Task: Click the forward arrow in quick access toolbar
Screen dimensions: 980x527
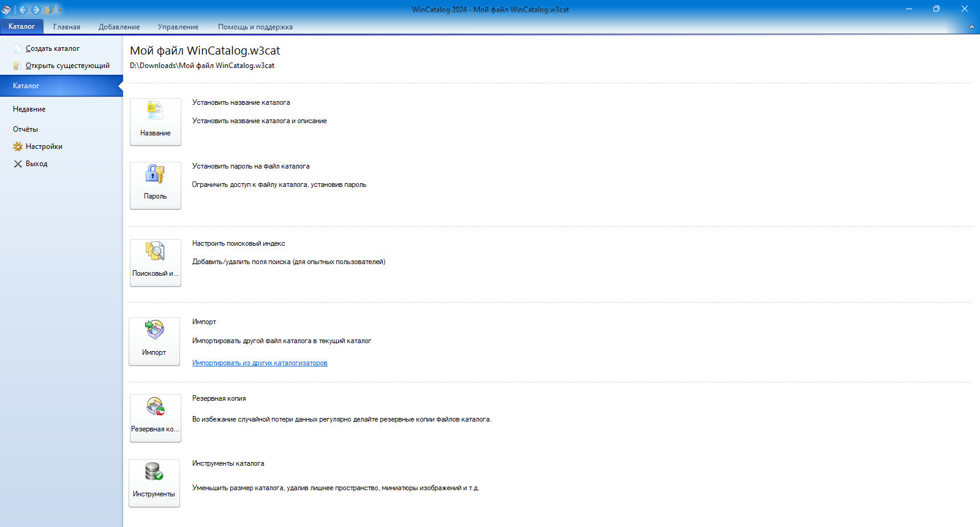Action: tap(36, 9)
